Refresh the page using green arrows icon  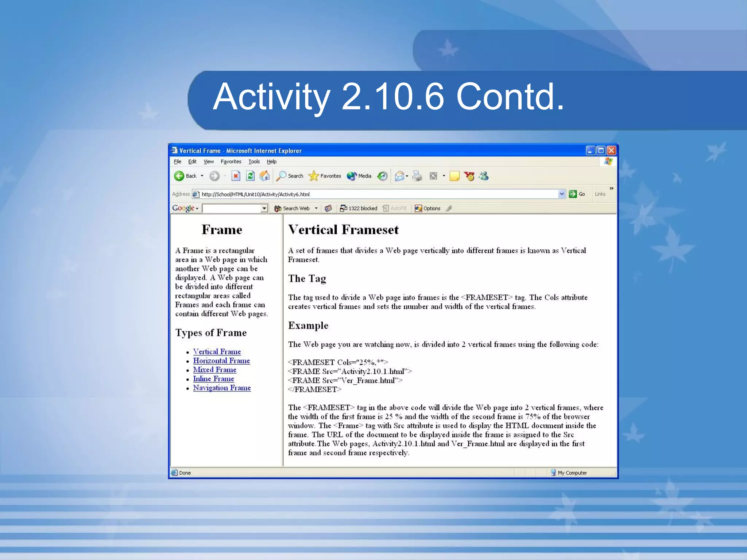coord(250,176)
